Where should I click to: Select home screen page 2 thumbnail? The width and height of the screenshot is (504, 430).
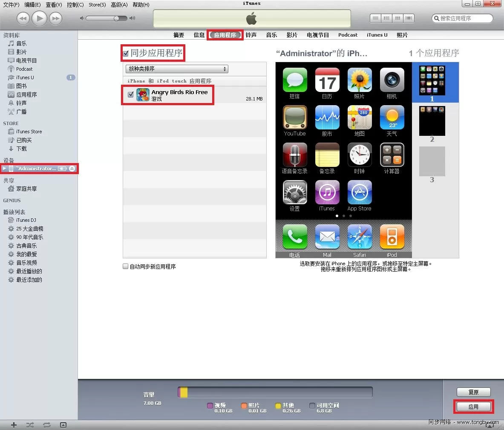pyautogui.click(x=432, y=121)
